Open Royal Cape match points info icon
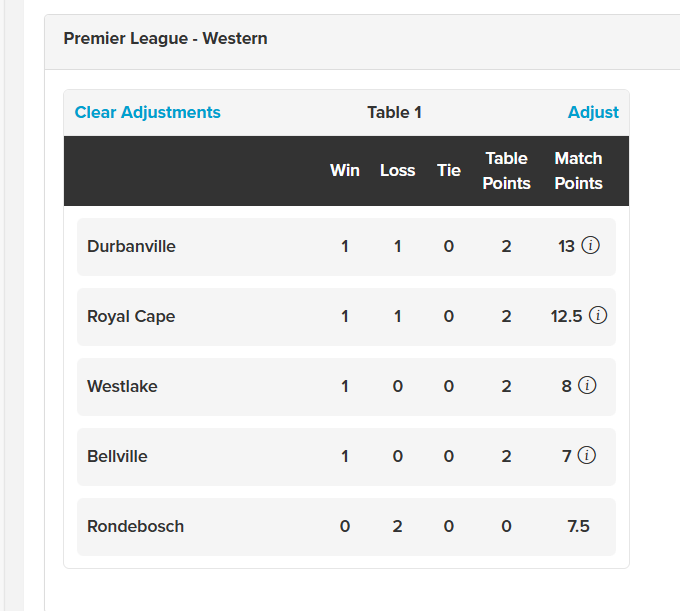 [x=598, y=315]
